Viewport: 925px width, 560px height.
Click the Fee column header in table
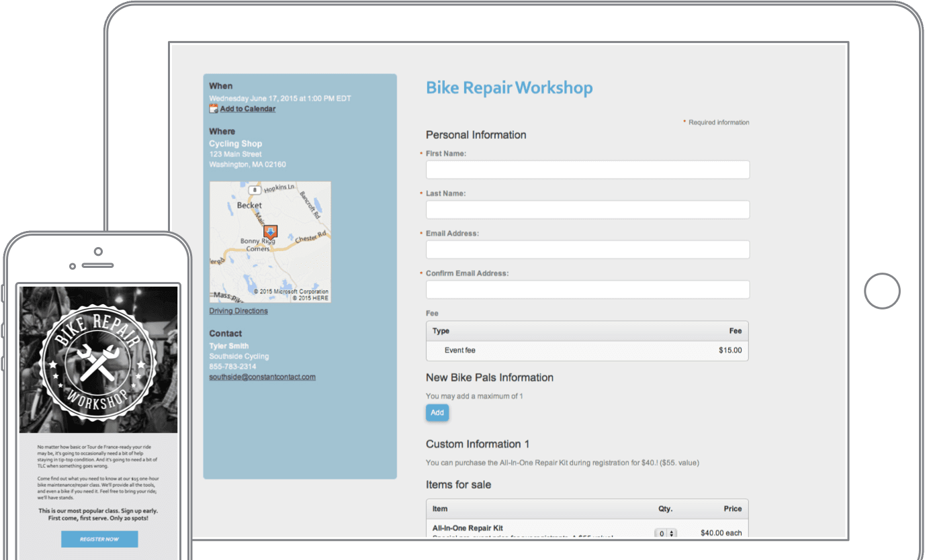(x=736, y=331)
